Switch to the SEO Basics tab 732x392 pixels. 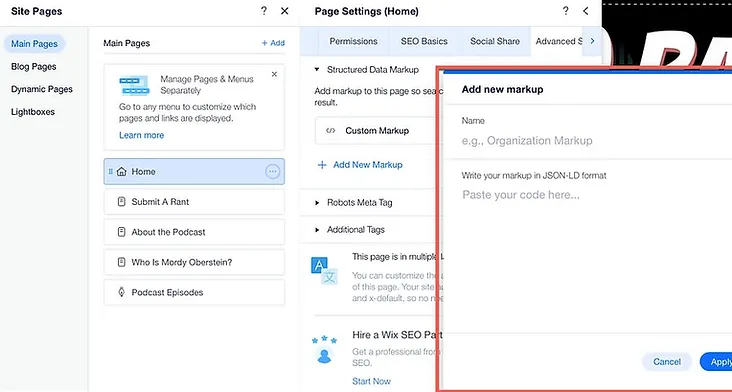[424, 41]
